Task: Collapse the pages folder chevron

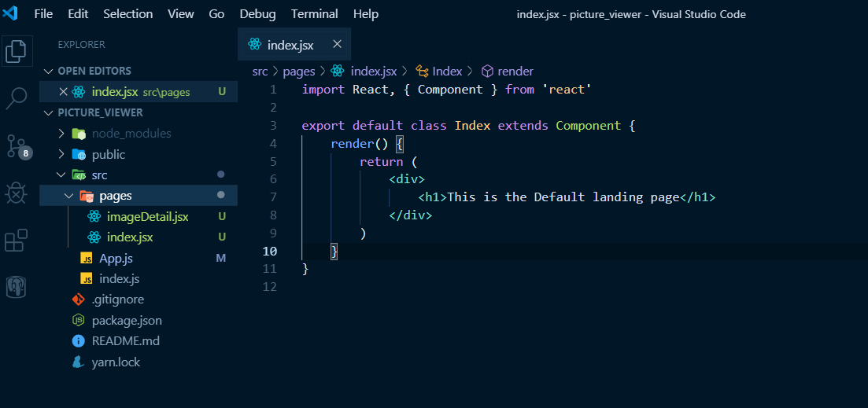Action: [x=69, y=196]
